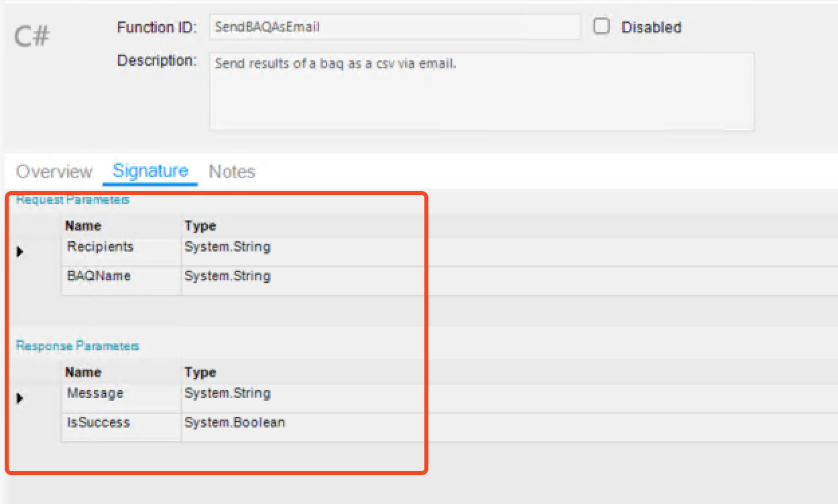Image resolution: width=838 pixels, height=504 pixels.
Task: Click the row selector arrow beside Message
Action: click(20, 399)
